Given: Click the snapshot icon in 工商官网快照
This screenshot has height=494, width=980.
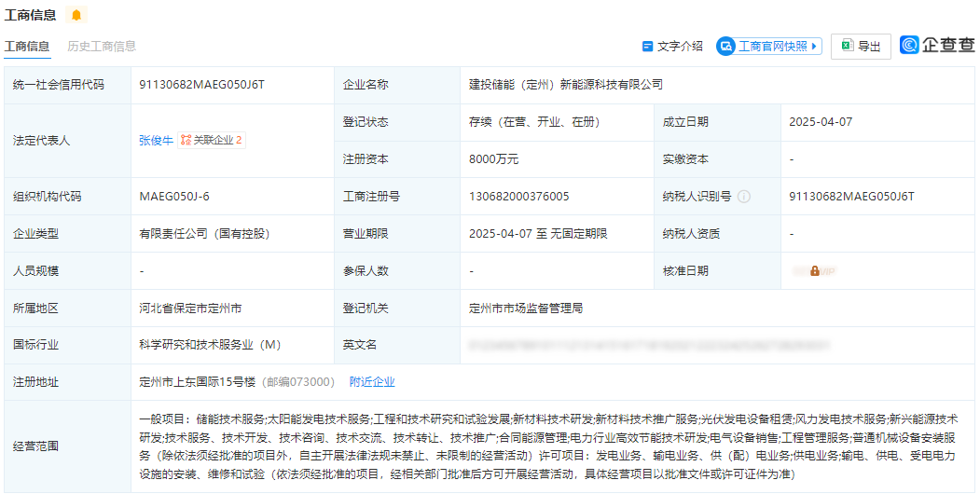Looking at the screenshot, I should pyautogui.click(x=726, y=46).
